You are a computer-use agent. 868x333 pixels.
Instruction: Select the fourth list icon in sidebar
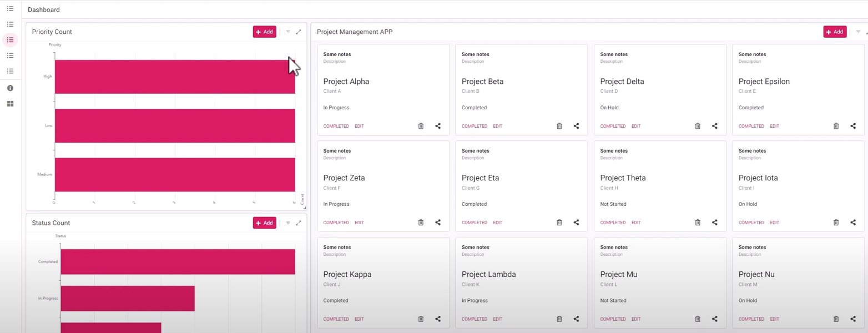click(10, 56)
